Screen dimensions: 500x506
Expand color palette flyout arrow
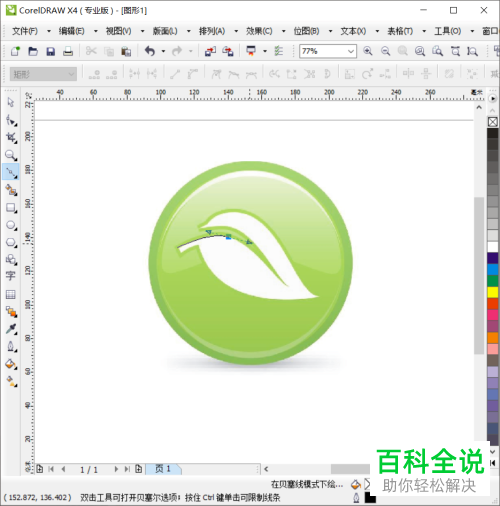(x=492, y=99)
